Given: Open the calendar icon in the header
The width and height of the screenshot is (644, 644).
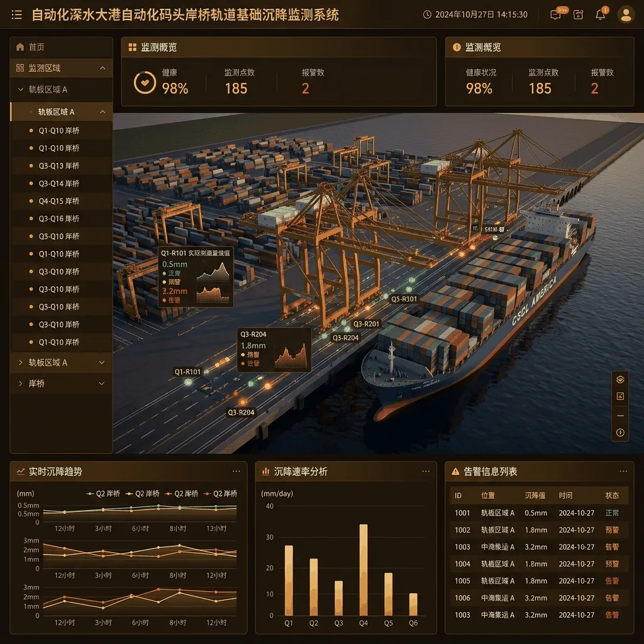Looking at the screenshot, I should [x=579, y=15].
